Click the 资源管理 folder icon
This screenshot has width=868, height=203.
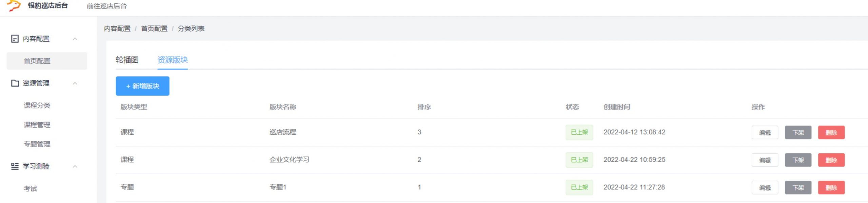[x=15, y=83]
